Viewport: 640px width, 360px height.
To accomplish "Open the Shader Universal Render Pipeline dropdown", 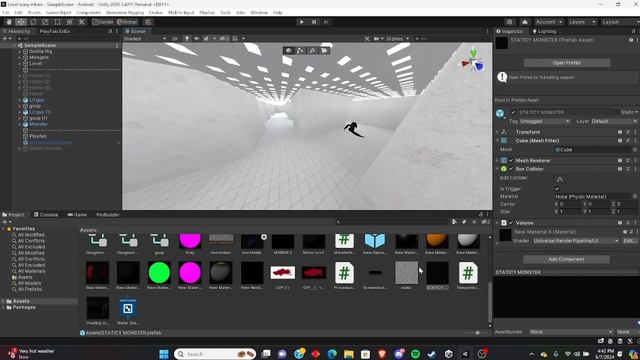I will click(x=576, y=241).
